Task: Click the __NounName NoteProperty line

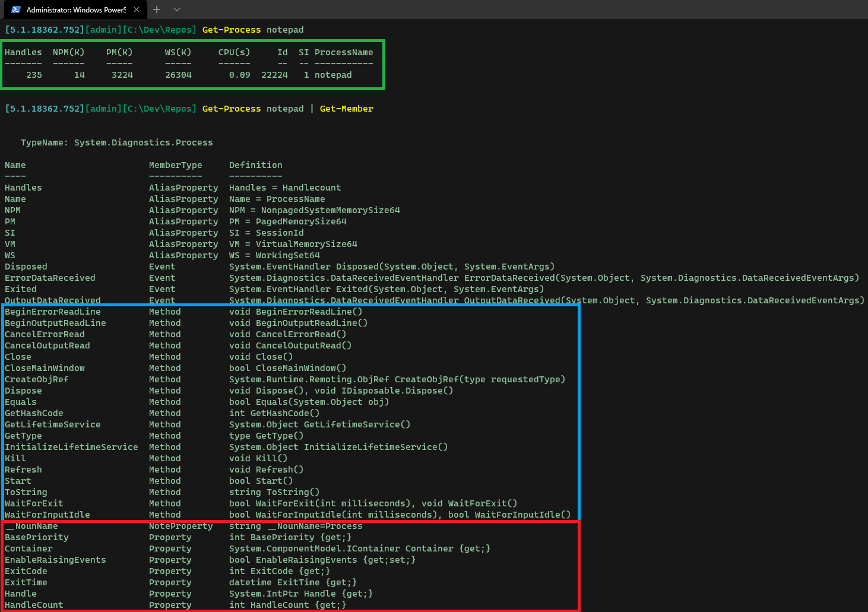Action: [x=31, y=525]
